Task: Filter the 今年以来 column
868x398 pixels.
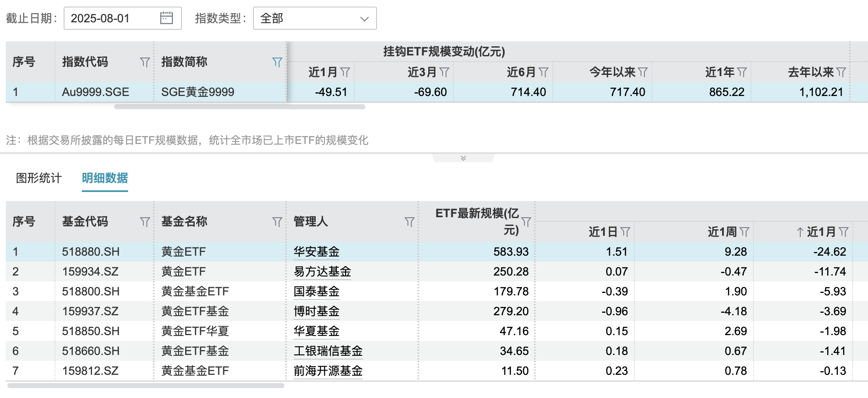Action: (643, 72)
